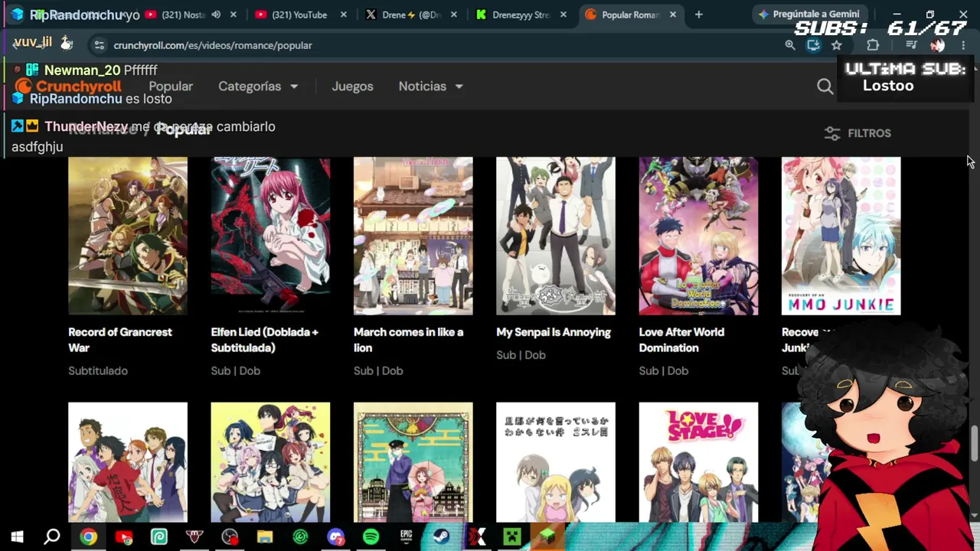980x551 pixels.
Task: Open the pagoda-and-umbrella anime poster in second row
Action: [x=413, y=462]
